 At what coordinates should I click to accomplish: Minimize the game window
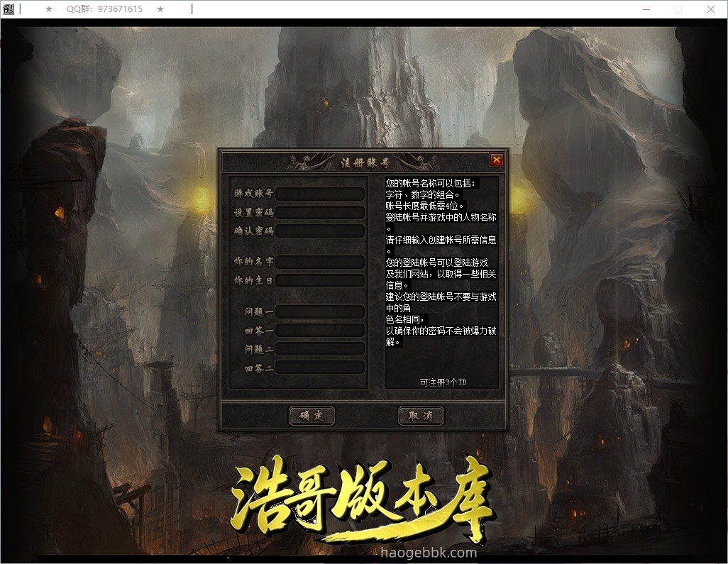click(646, 9)
